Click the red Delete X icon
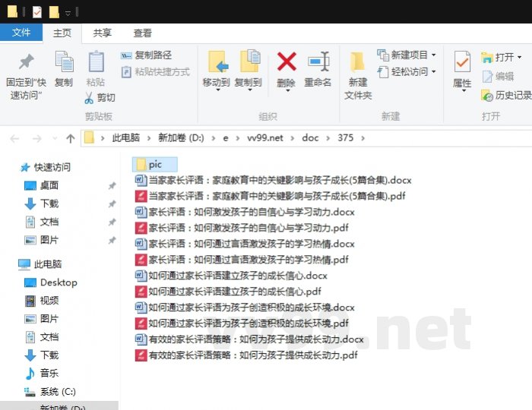This screenshot has height=410, width=532. [x=287, y=61]
